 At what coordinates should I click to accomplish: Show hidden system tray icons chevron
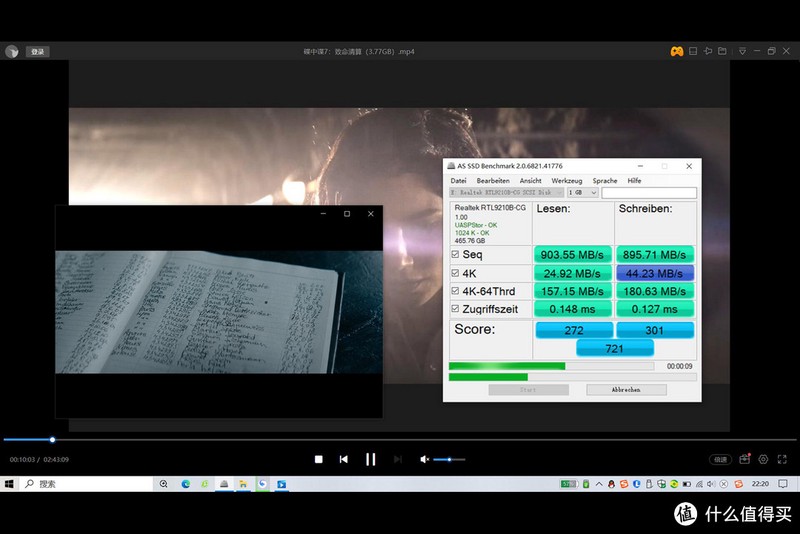pos(599,484)
